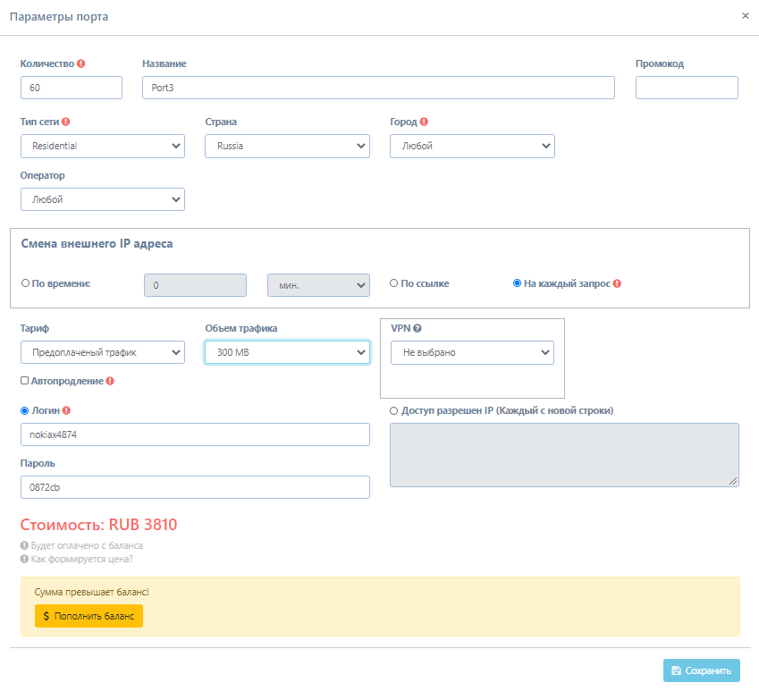Click the alert icon next to Город

pos(424,122)
